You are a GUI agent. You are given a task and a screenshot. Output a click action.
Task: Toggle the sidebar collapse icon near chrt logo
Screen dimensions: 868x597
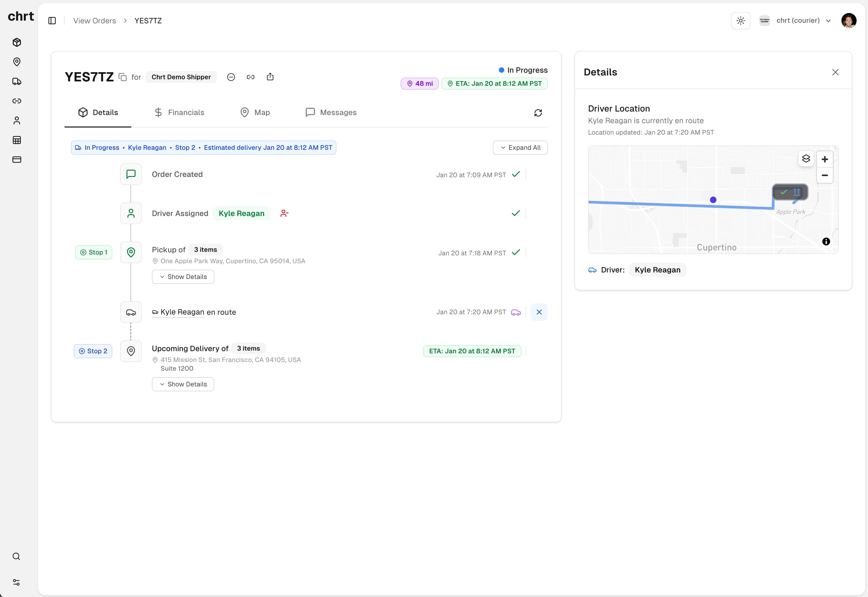pyautogui.click(x=52, y=21)
